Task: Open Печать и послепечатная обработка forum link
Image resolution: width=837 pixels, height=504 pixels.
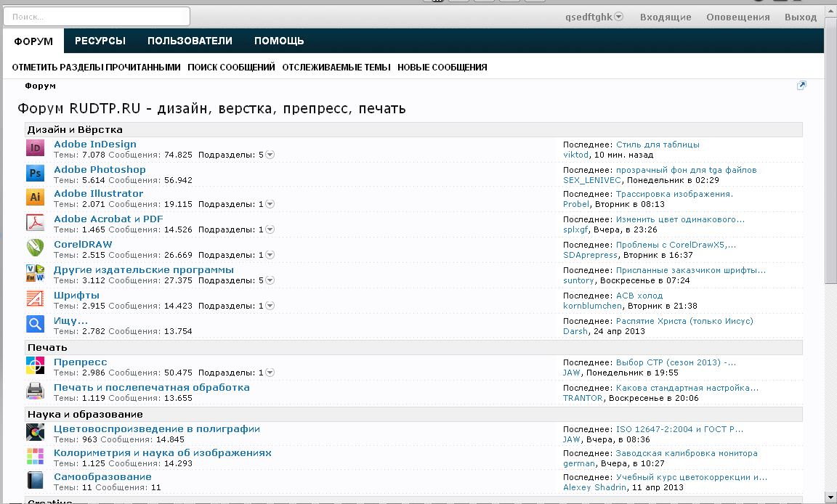Action: coord(152,388)
